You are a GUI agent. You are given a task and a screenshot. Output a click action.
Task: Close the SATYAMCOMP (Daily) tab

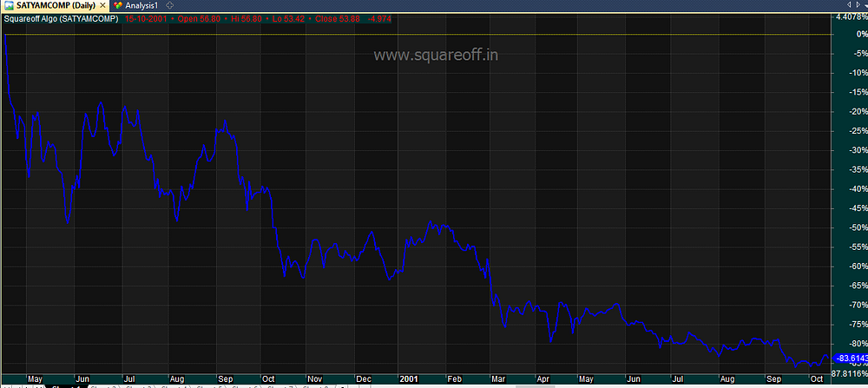pyautogui.click(x=102, y=5)
